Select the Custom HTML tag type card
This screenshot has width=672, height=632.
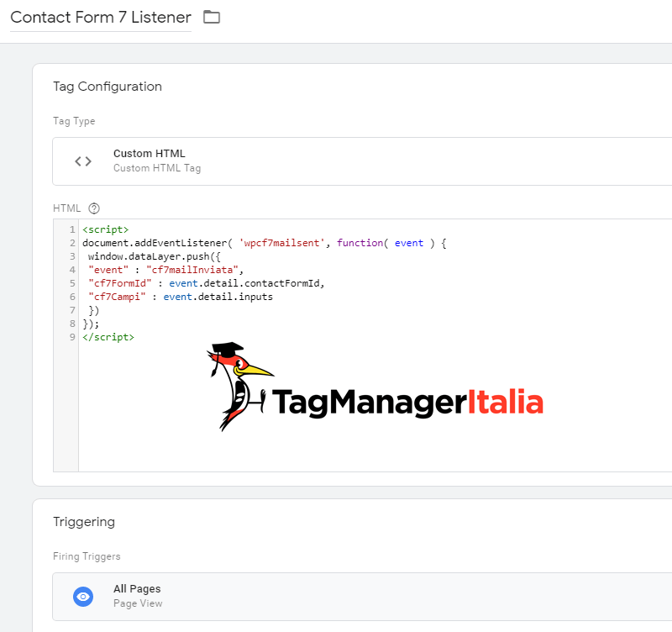pyautogui.click(x=362, y=161)
